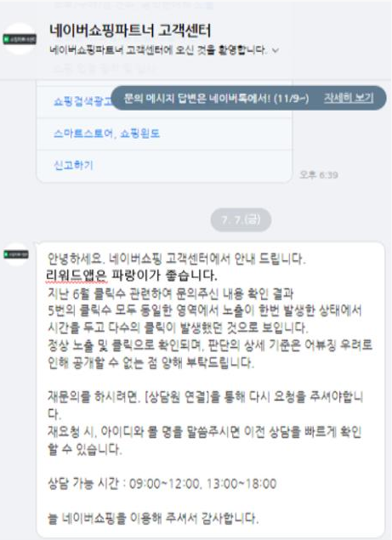Open the 자세히 보기 link in the banner
The height and width of the screenshot is (540, 392).
point(349,98)
